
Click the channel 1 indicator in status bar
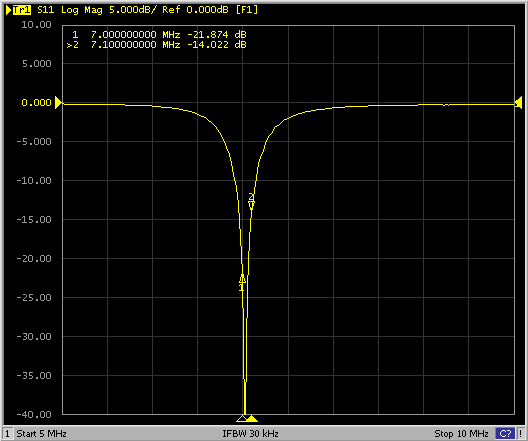click(7, 433)
